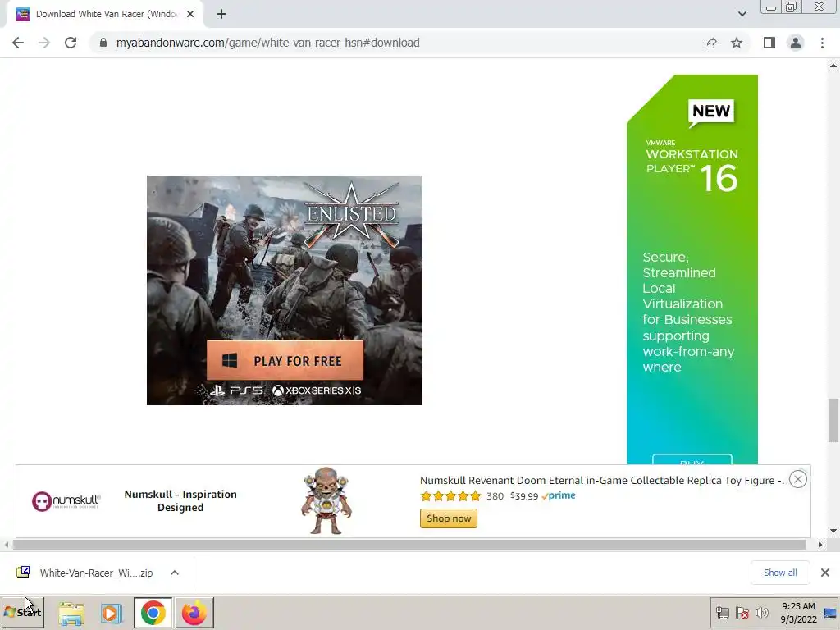Screen dimensions: 840x630
Task: Expand the download item options chevron
Action: click(175, 573)
